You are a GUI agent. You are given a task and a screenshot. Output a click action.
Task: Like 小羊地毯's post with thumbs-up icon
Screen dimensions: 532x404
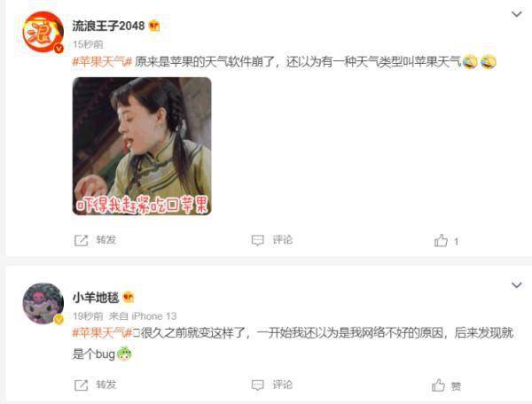(x=438, y=385)
